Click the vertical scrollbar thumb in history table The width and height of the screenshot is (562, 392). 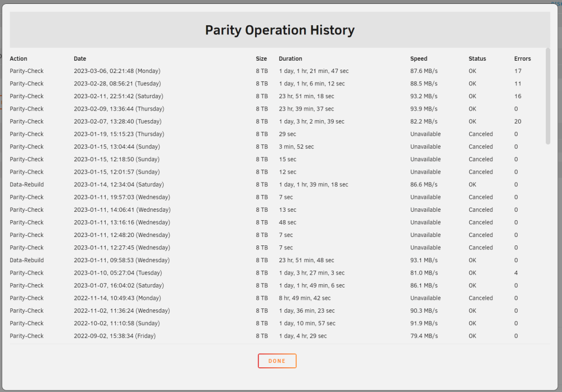tap(547, 96)
